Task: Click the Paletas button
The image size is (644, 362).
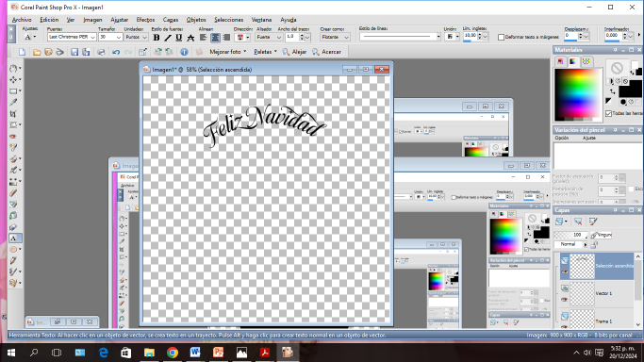Action: click(x=265, y=52)
